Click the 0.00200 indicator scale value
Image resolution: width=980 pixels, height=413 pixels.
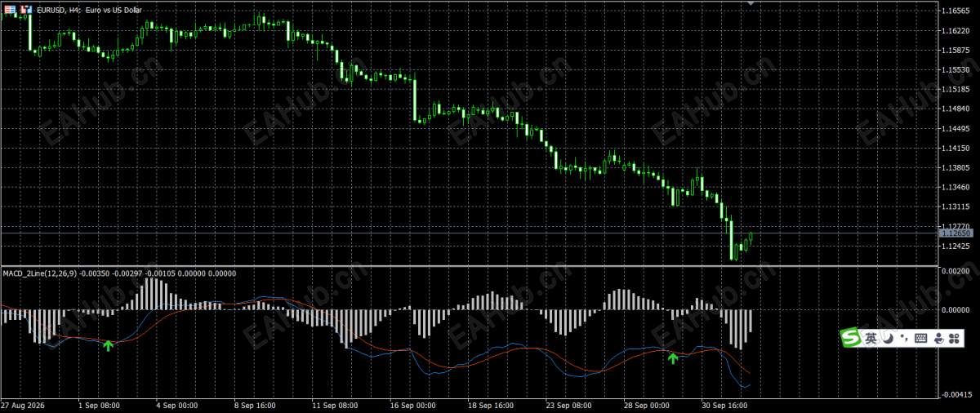[956, 270]
